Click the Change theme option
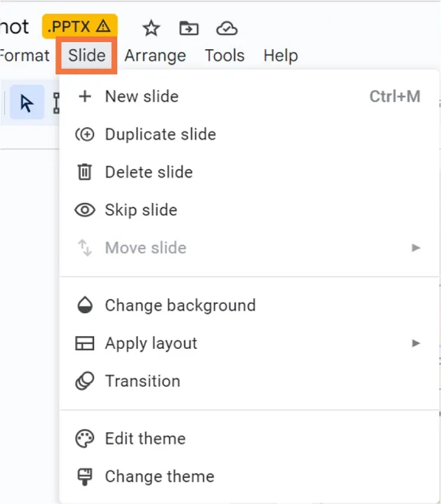 point(159,477)
